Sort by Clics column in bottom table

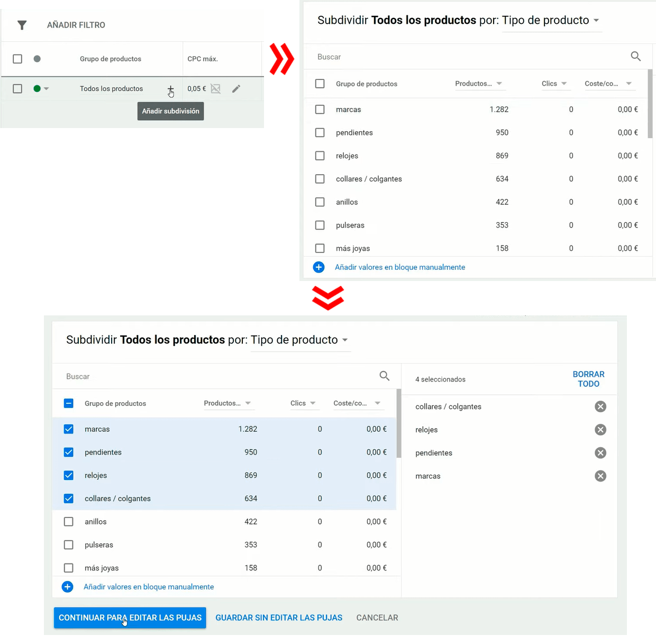point(303,403)
